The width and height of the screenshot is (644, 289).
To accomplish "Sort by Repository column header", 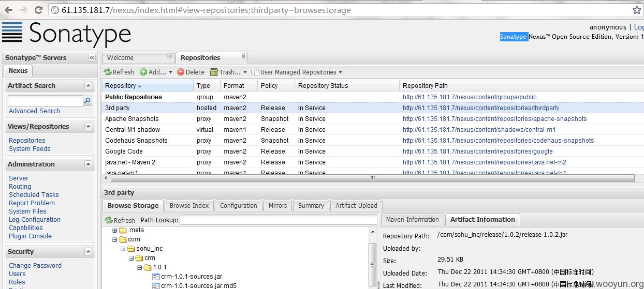I will pyautogui.click(x=148, y=86).
